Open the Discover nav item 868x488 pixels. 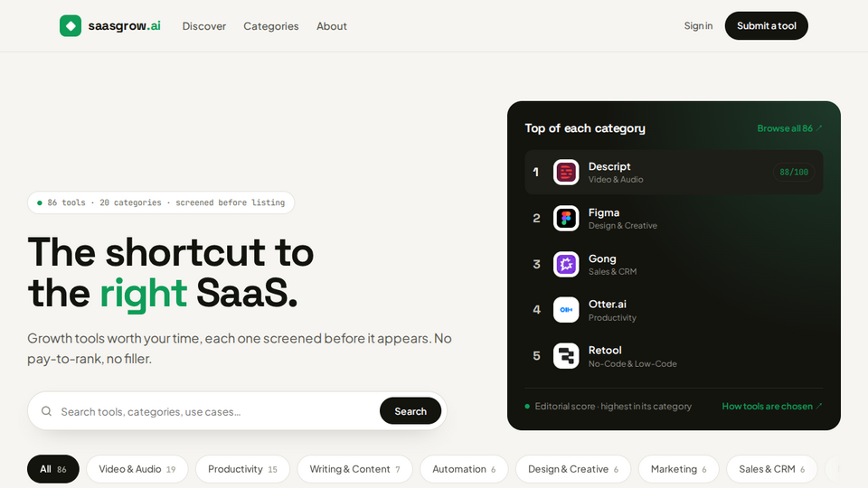(204, 26)
